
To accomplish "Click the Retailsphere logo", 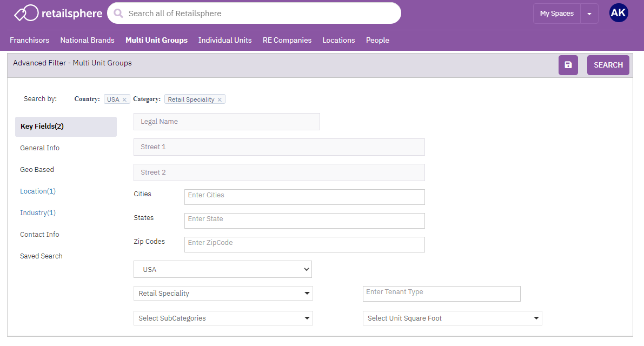I will click(58, 13).
